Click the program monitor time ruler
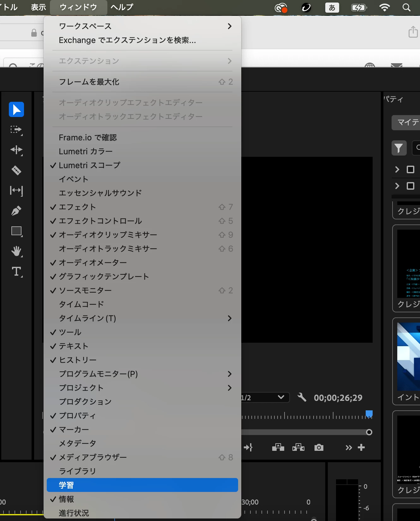The height and width of the screenshot is (521, 420). pyautogui.click(x=307, y=415)
